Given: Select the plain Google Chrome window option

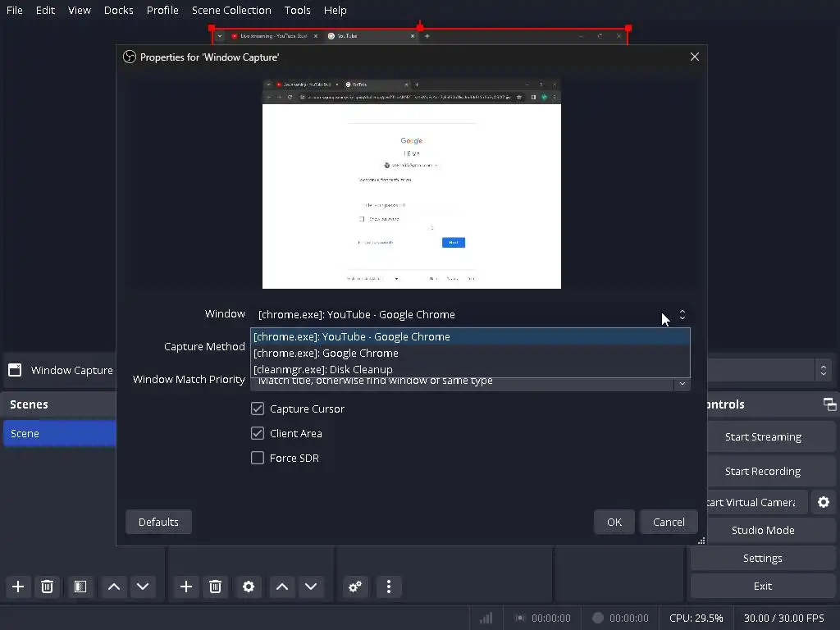Looking at the screenshot, I should [470, 353].
